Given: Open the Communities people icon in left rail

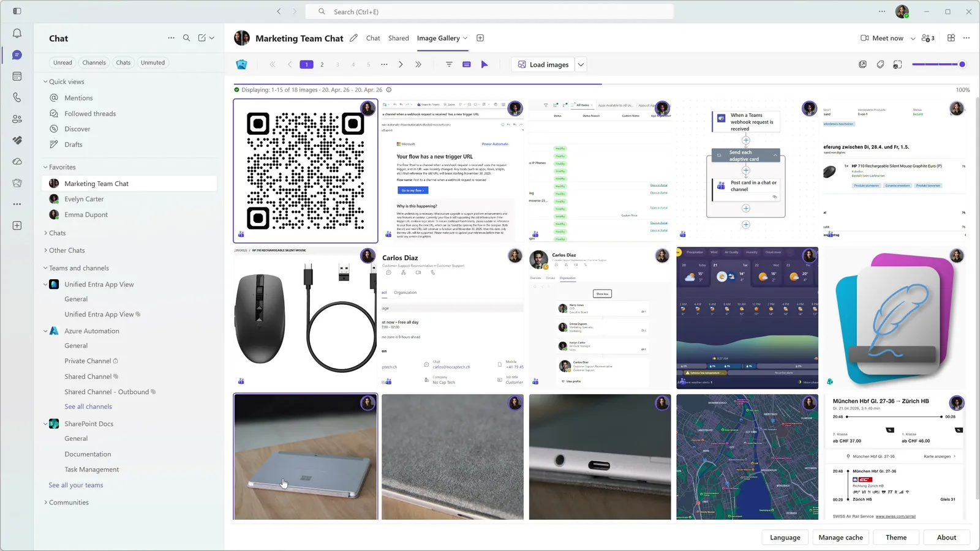Looking at the screenshot, I should coord(17,119).
